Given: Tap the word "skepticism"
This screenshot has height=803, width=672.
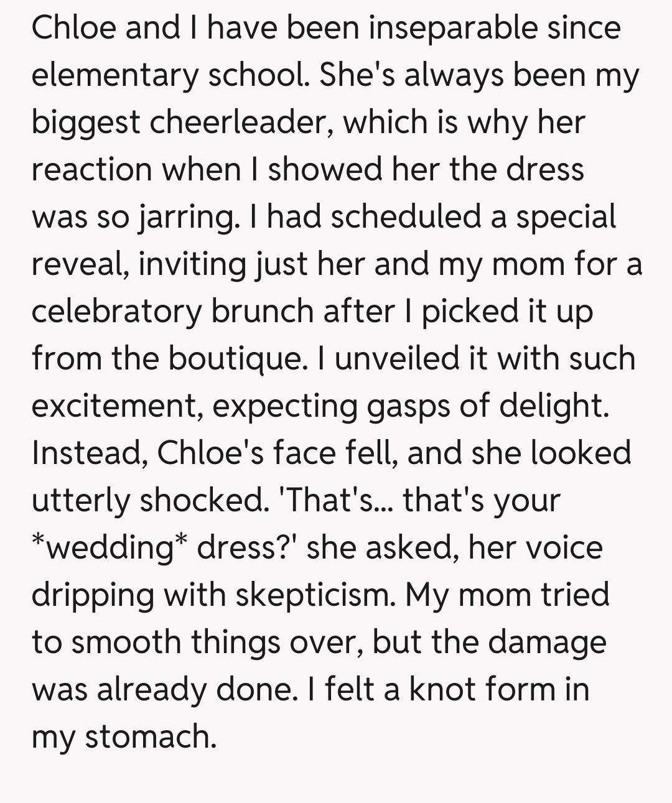Looking at the screenshot, I should 315,595.
